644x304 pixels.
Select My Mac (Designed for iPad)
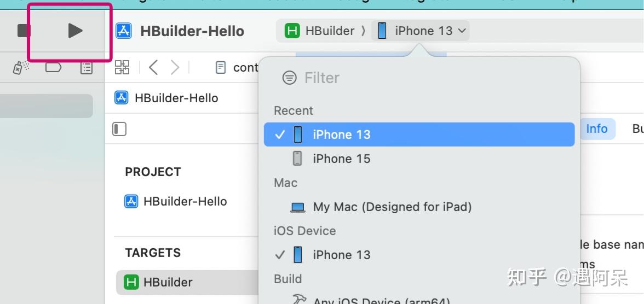tap(392, 207)
